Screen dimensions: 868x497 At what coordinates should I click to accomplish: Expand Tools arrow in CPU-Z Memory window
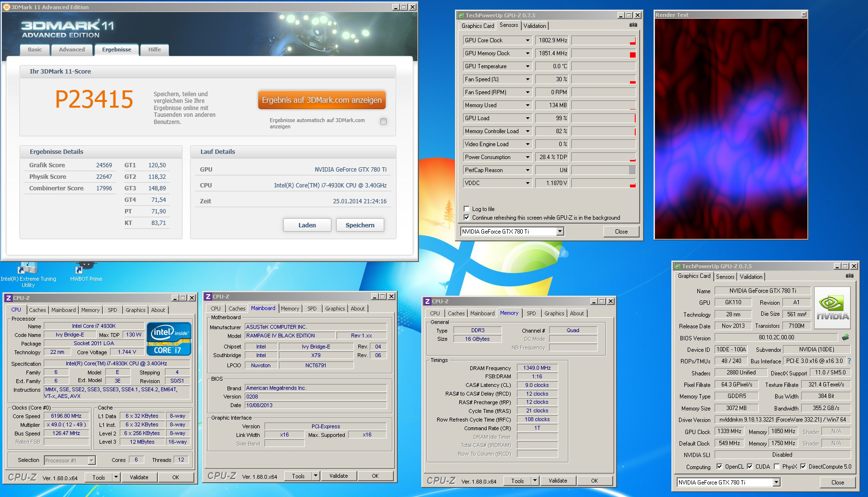[534, 481]
